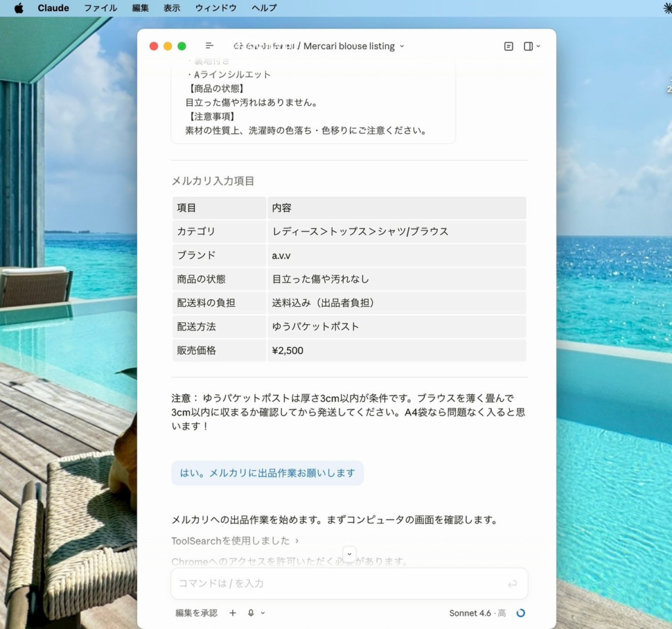Click the ・Aラインシルエット line
Screen dimensions: 672x629
click(x=228, y=75)
